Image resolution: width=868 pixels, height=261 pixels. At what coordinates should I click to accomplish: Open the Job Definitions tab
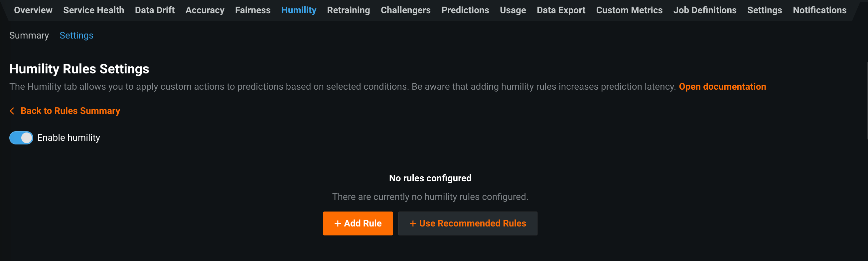pos(705,10)
